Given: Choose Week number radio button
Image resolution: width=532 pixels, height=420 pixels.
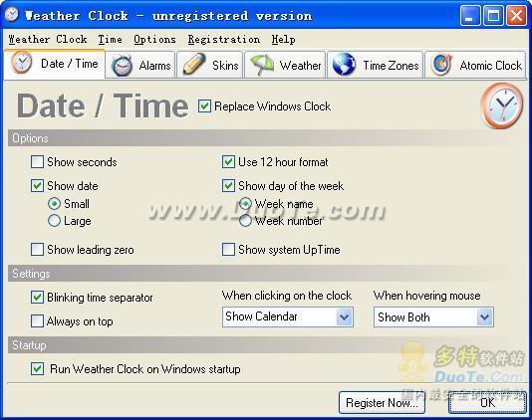Looking at the screenshot, I should pos(245,221).
